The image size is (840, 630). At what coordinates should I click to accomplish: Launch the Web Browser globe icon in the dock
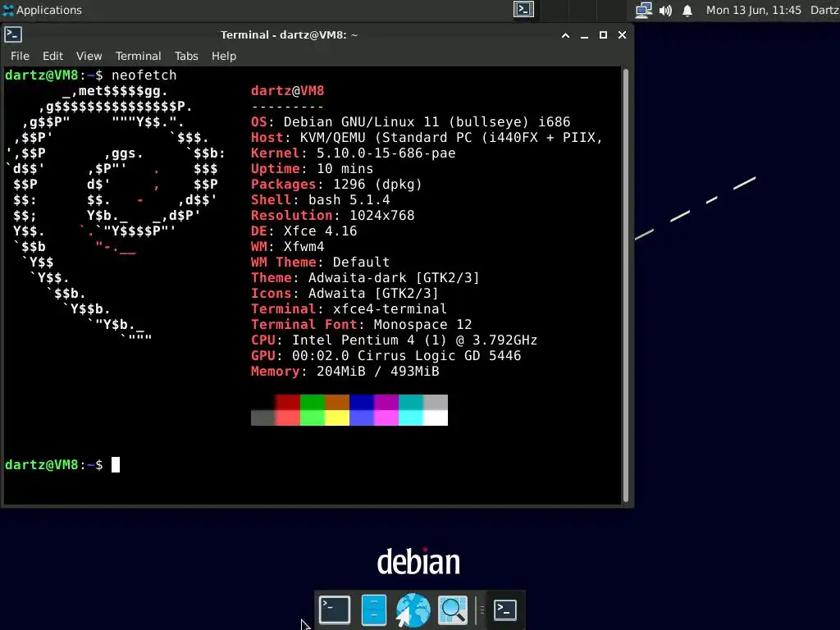tap(413, 609)
